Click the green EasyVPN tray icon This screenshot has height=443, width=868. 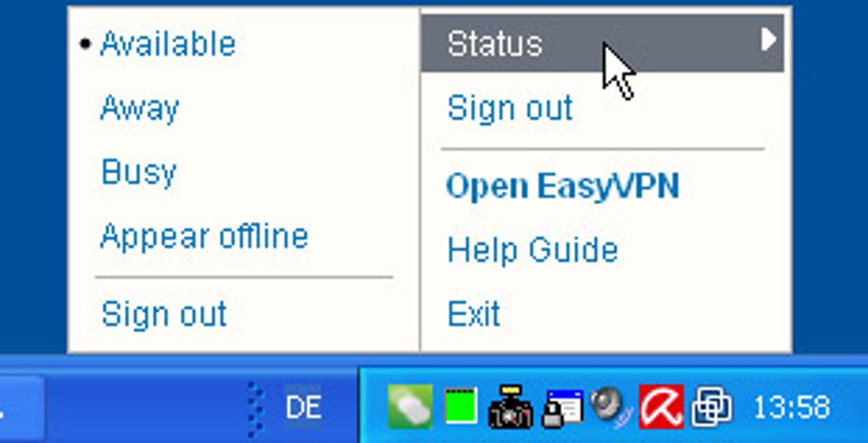pos(410,407)
